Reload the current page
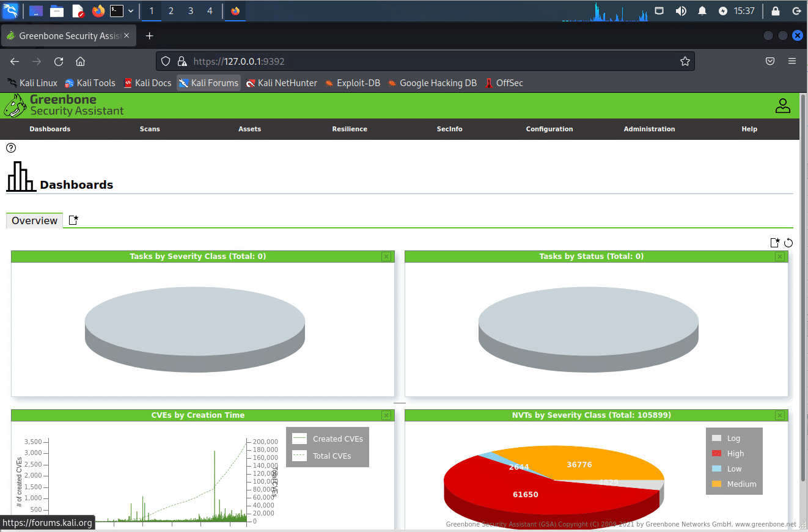Screen dimensions: 808x532 pos(59,61)
